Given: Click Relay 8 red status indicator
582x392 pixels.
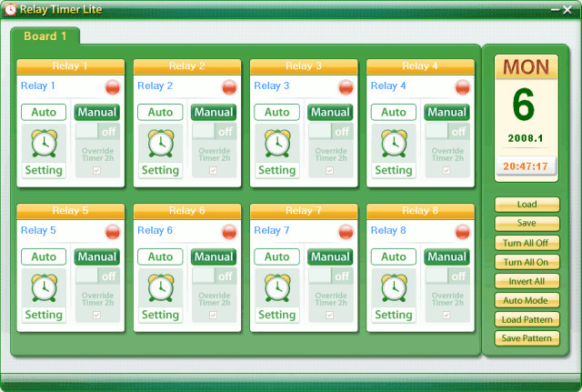Looking at the screenshot, I should tap(462, 232).
